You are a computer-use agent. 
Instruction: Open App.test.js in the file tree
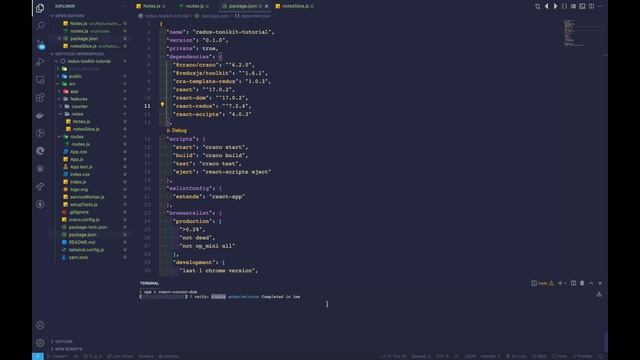[81, 167]
